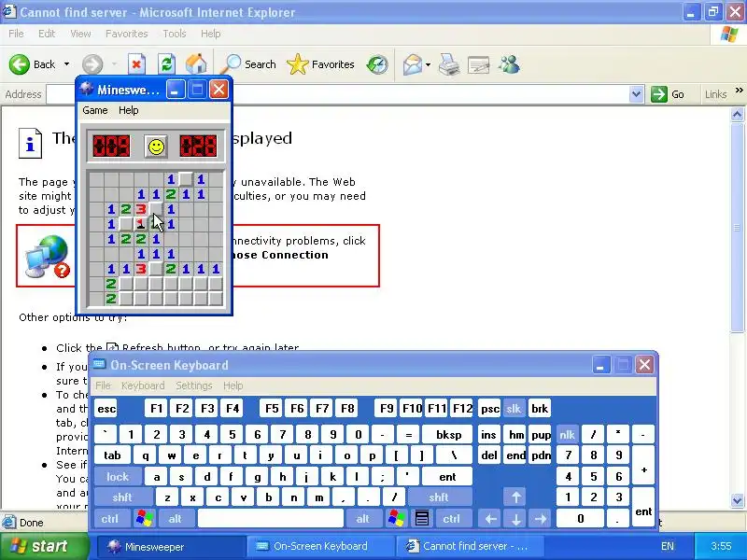Click the space bar on On-Screen Keyboard
The width and height of the screenshot is (747, 560).
(x=271, y=519)
